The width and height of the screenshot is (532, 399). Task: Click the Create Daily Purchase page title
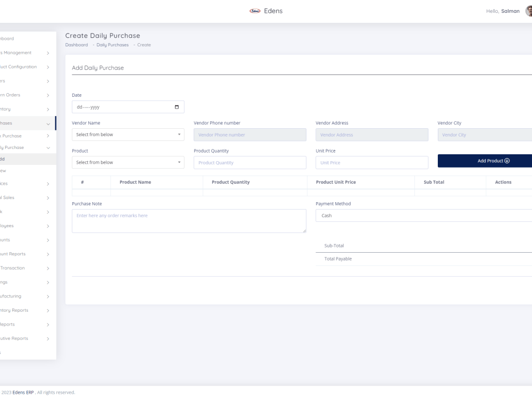tap(103, 36)
